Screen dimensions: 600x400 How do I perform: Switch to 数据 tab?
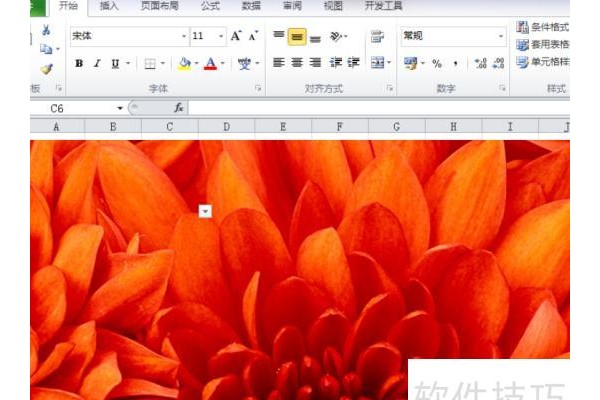pyautogui.click(x=251, y=6)
